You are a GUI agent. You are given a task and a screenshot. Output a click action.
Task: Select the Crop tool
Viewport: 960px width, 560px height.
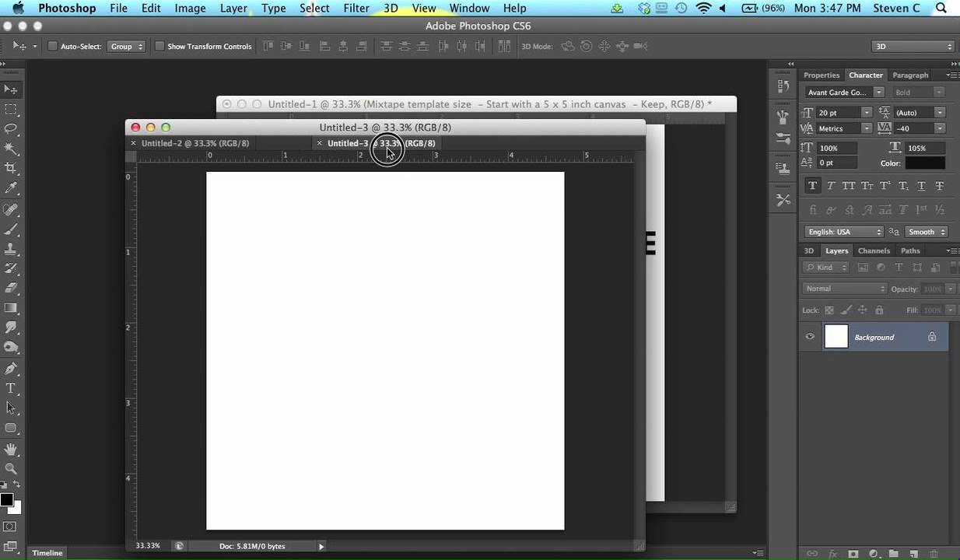[x=11, y=168]
